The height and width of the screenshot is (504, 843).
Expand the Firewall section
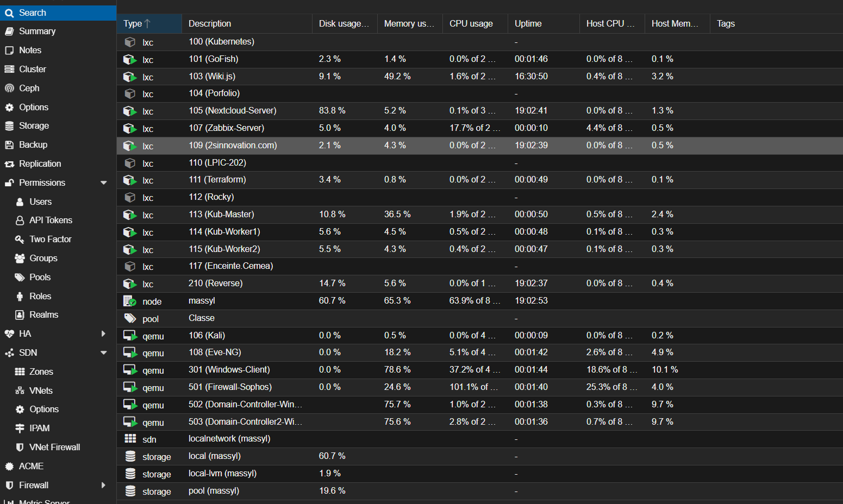[103, 485]
